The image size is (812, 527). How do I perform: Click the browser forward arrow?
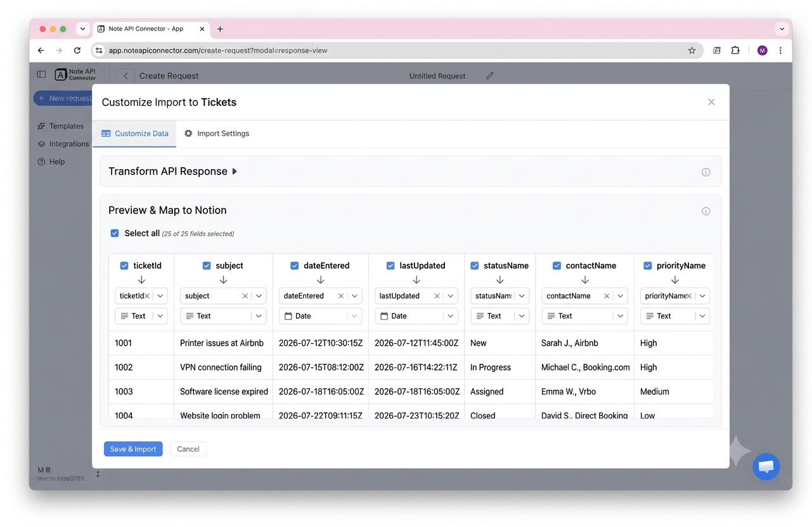point(59,51)
